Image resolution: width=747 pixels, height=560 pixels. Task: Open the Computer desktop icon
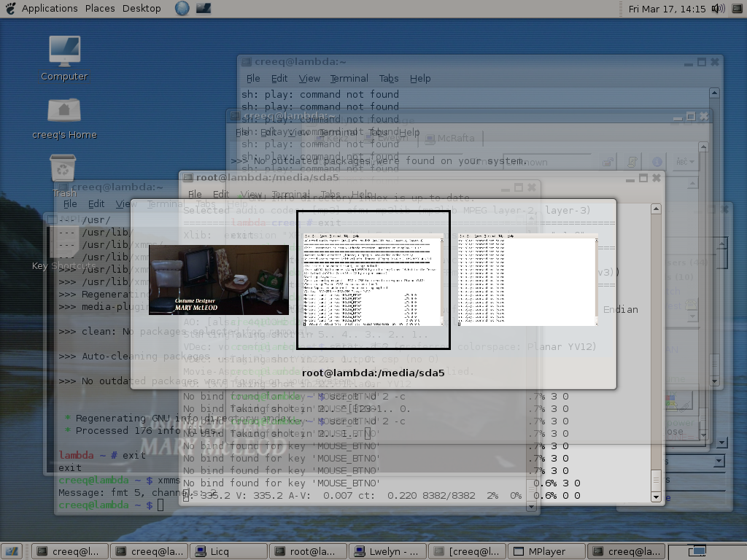pos(64,58)
